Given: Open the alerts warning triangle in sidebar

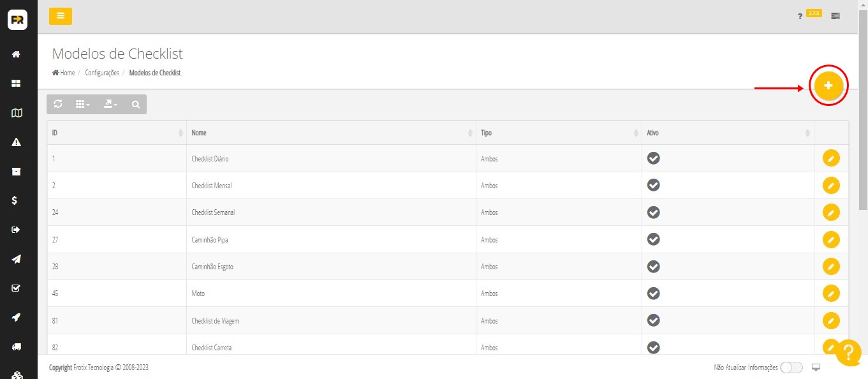Looking at the screenshot, I should (17, 142).
